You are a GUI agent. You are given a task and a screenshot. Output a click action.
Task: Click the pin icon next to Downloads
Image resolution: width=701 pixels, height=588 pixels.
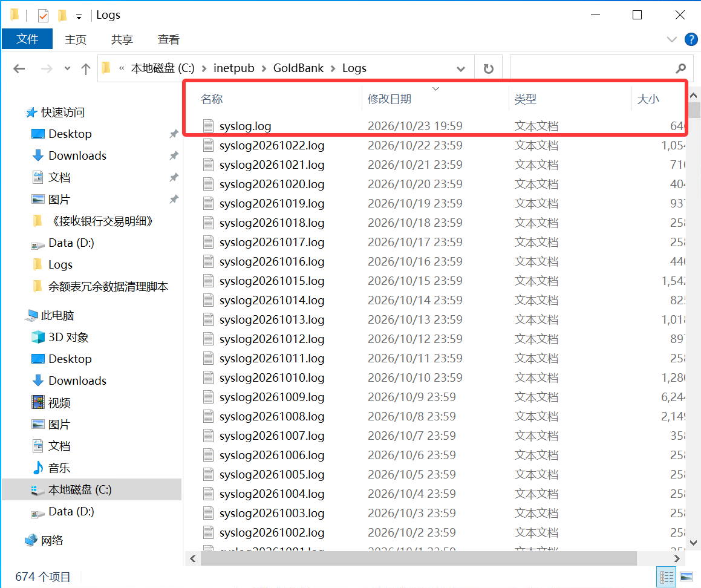174,155
